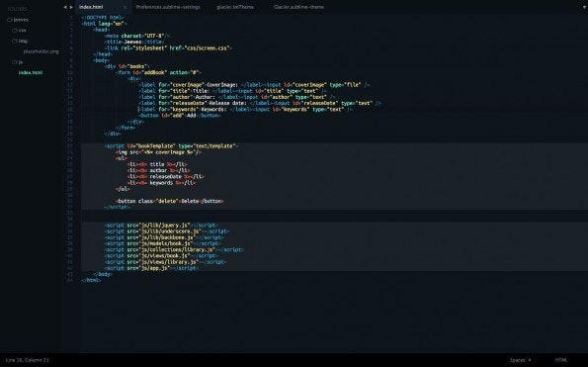This screenshot has height=367, width=588.
Task: Expand the jeeves folder in sidebar
Action: coord(21,20)
